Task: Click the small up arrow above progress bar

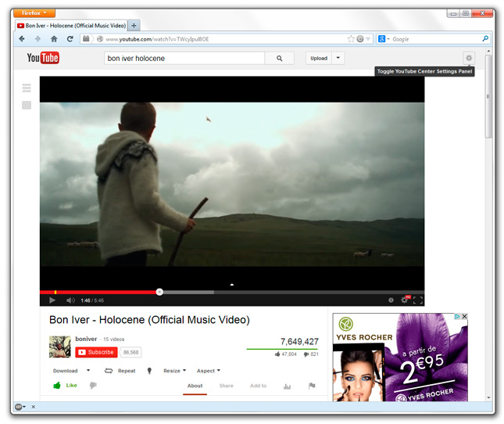Action: [x=232, y=285]
